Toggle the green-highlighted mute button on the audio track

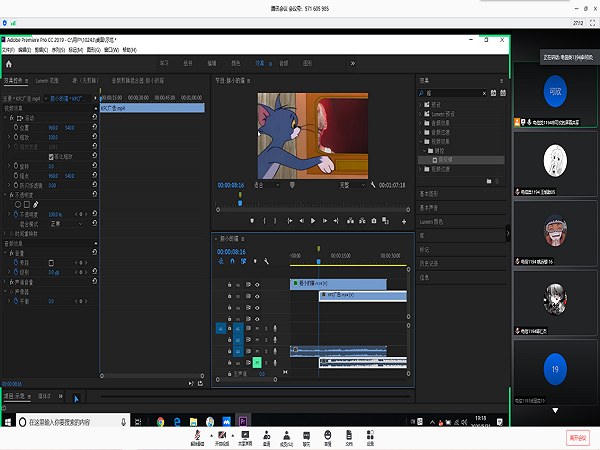click(257, 362)
